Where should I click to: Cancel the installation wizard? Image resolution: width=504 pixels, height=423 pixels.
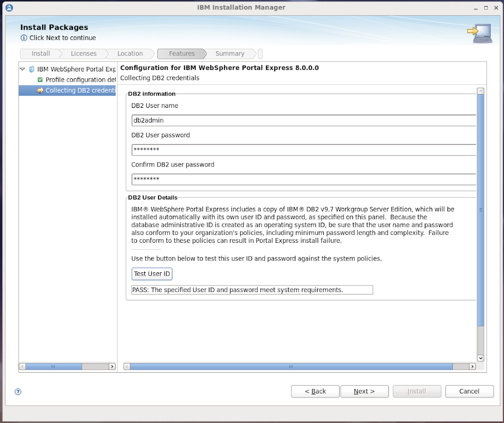tap(469, 391)
